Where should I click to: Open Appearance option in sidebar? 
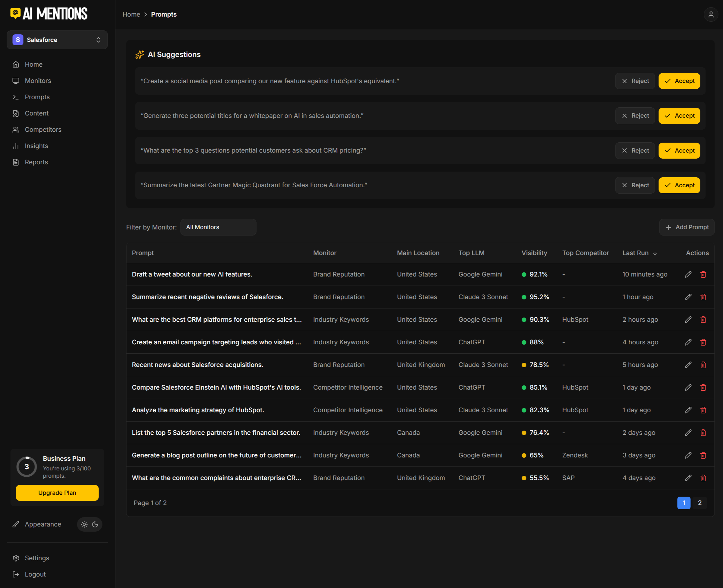[x=37, y=524]
